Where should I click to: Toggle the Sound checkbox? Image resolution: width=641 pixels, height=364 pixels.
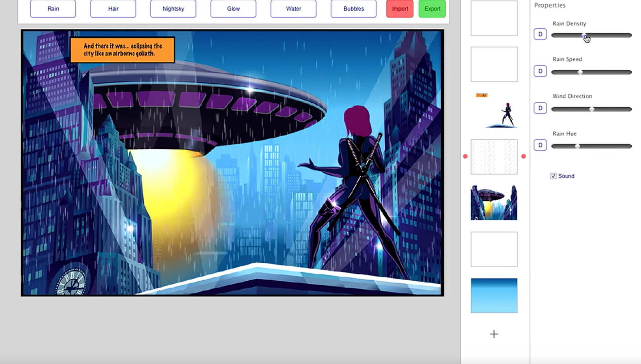tap(553, 176)
